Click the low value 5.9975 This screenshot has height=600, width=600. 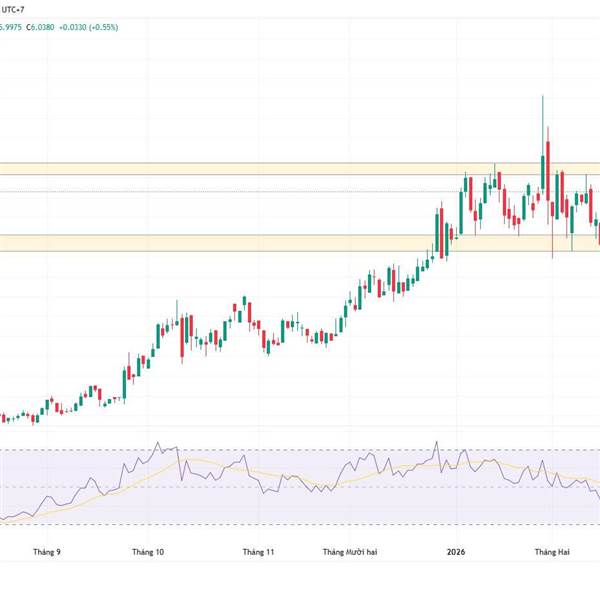[x=11, y=28]
